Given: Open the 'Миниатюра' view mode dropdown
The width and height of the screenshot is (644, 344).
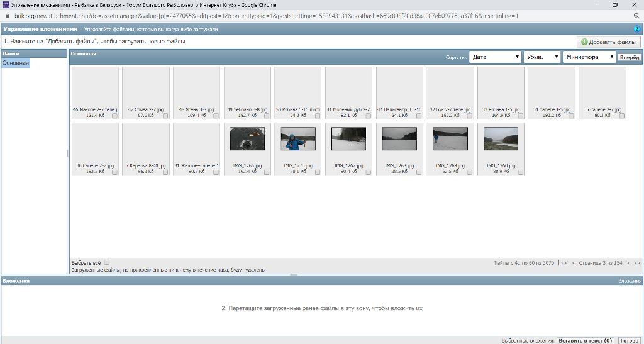Looking at the screenshot, I should [589, 57].
